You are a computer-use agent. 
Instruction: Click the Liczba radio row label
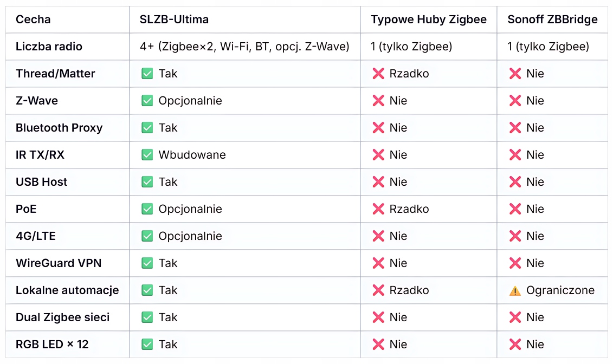click(x=49, y=47)
